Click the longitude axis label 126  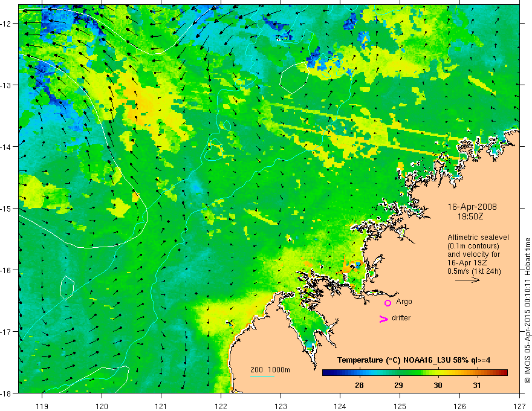tap(459, 406)
